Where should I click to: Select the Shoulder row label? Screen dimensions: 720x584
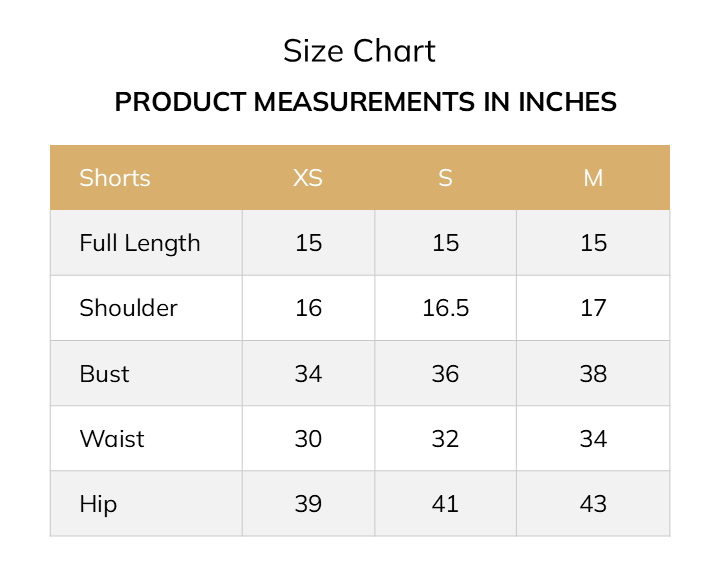pyautogui.click(x=128, y=308)
